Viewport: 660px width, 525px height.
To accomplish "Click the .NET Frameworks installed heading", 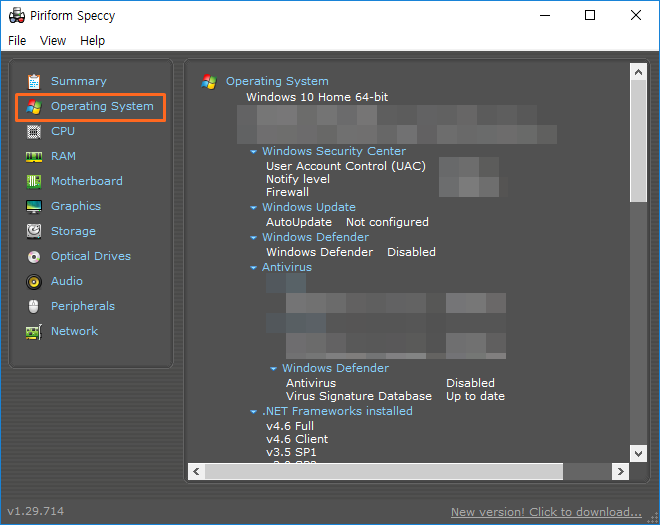I will click(337, 411).
